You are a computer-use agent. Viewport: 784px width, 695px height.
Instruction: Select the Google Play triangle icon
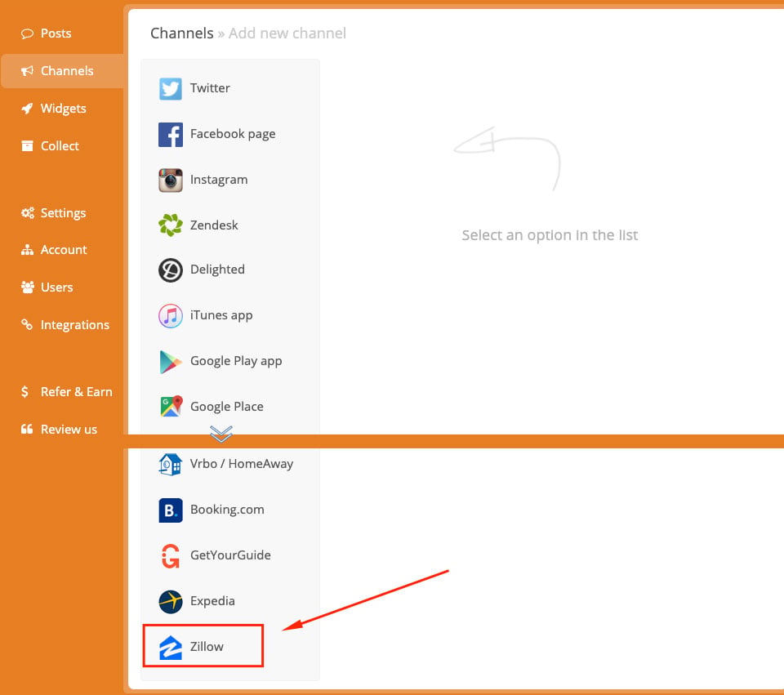(171, 362)
